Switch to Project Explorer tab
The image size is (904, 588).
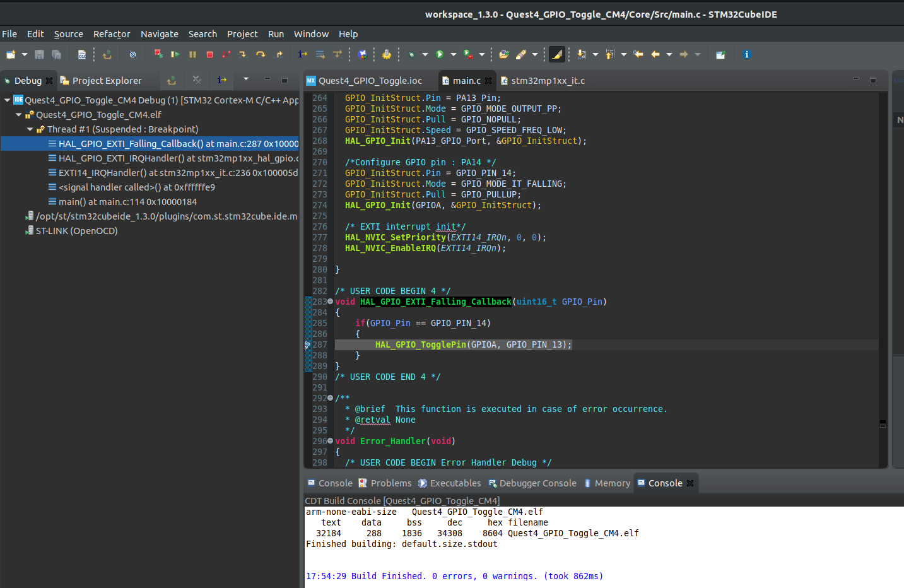101,81
